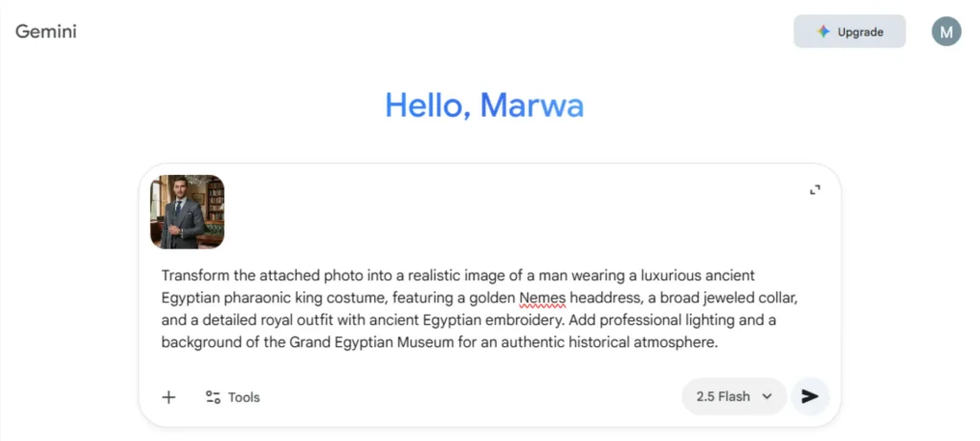Viewport: 980px width, 441px height.
Task: Click the word "atmosphere" ending the prompt
Action: [x=679, y=342]
